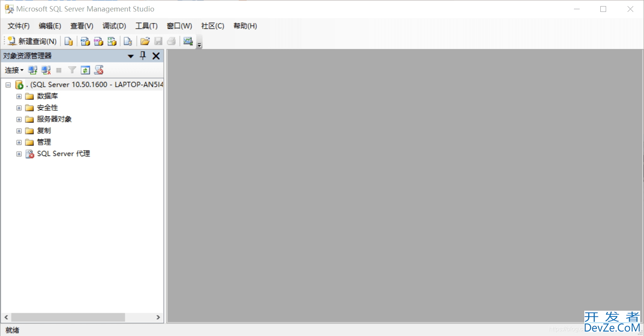Select the 复制 tree item
Image resolution: width=644 pixels, height=336 pixels.
[44, 131]
